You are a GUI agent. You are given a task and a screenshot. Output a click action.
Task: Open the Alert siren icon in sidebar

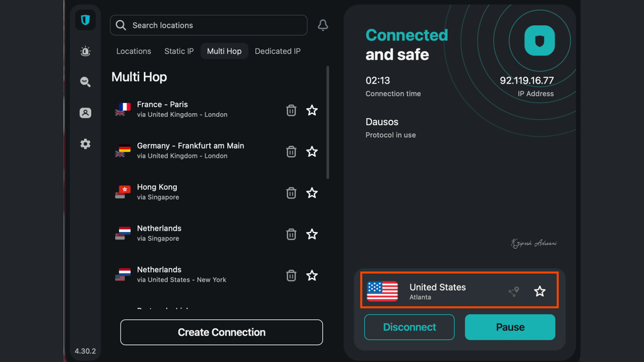pos(86,52)
